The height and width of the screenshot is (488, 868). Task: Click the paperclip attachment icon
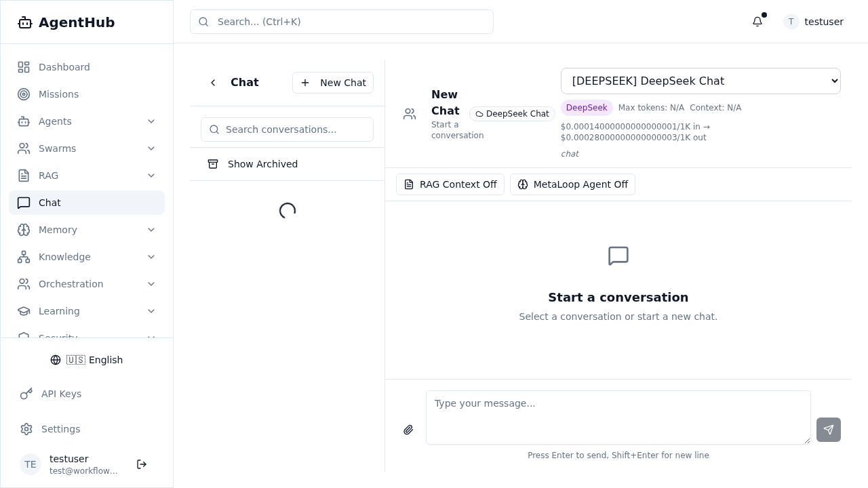tap(408, 430)
